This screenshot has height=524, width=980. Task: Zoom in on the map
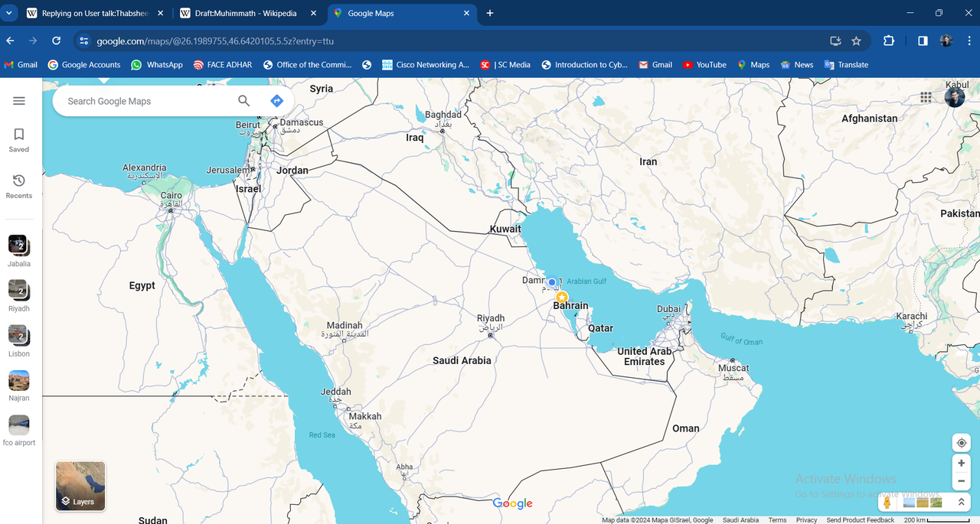(x=962, y=463)
